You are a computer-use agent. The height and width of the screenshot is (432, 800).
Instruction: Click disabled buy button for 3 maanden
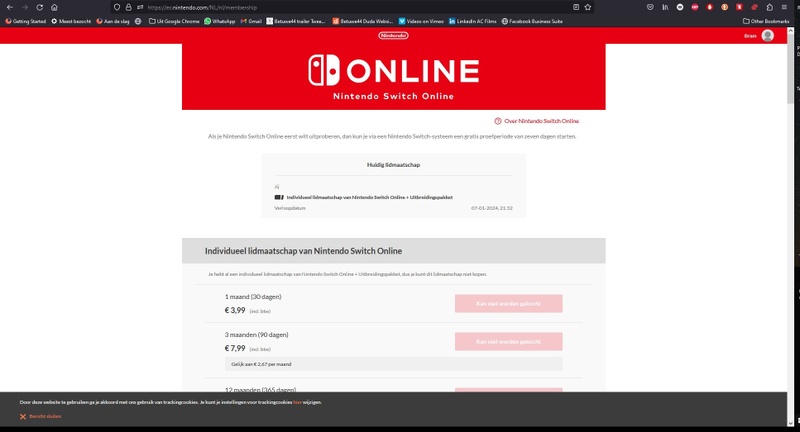(509, 341)
